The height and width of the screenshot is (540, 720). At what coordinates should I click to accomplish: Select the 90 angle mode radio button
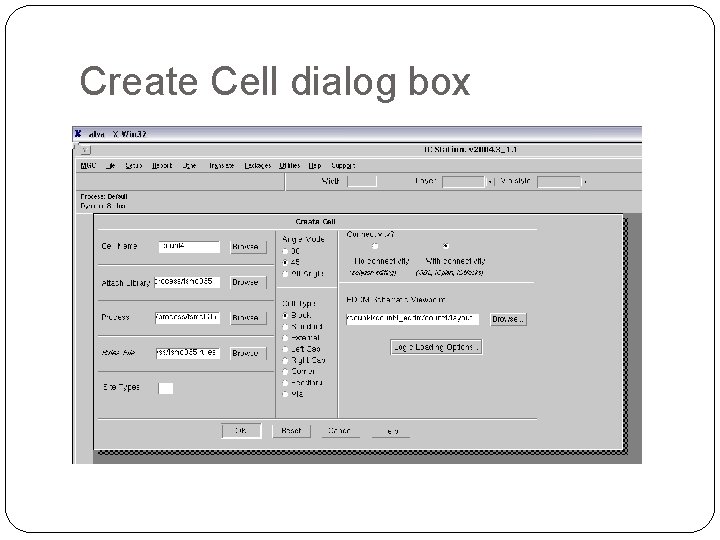tap(285, 251)
